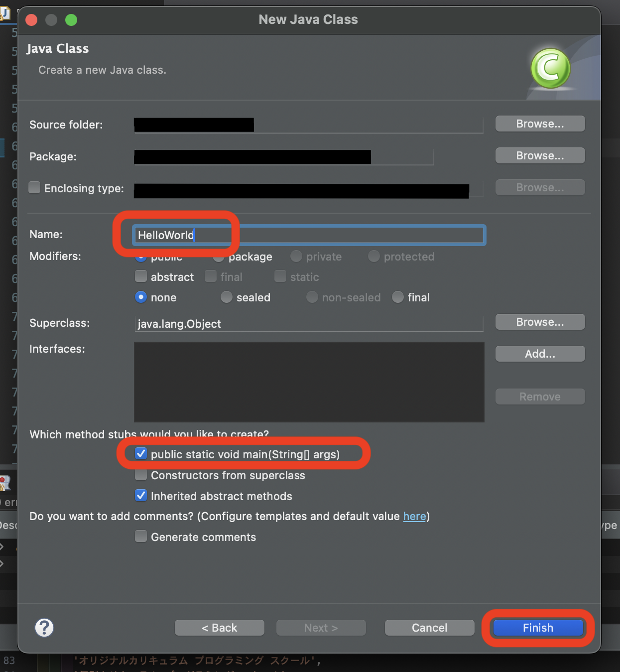Click inside the Interfaces list box

click(x=309, y=382)
